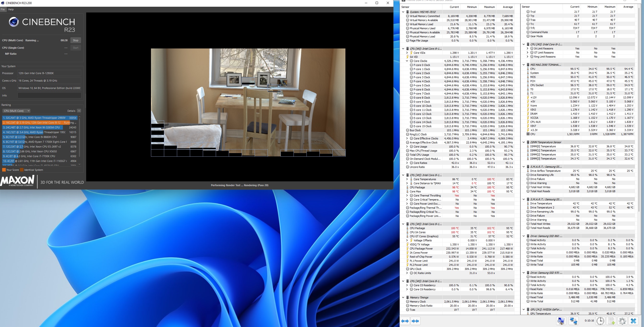This screenshot has width=644, height=327.
Task: Click the ranking list scrollbar down arrow
Action: click(79, 164)
